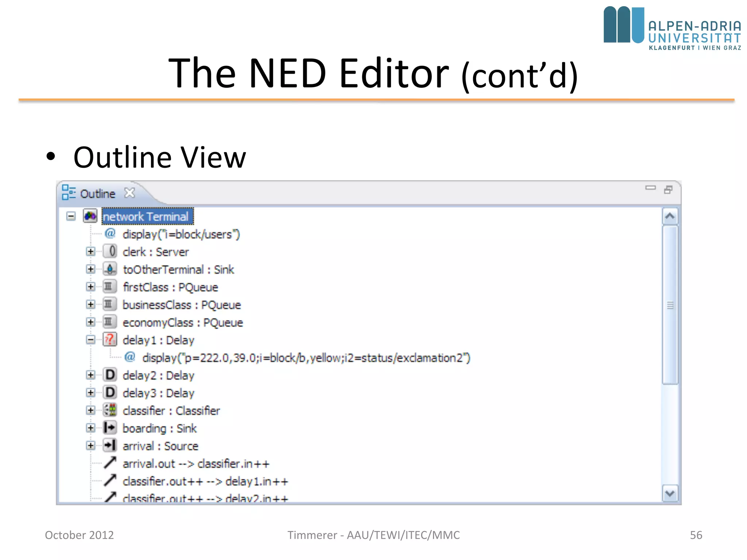Image resolution: width=747 pixels, height=560 pixels.
Task: Select arrival : Source label
Action: (x=160, y=446)
